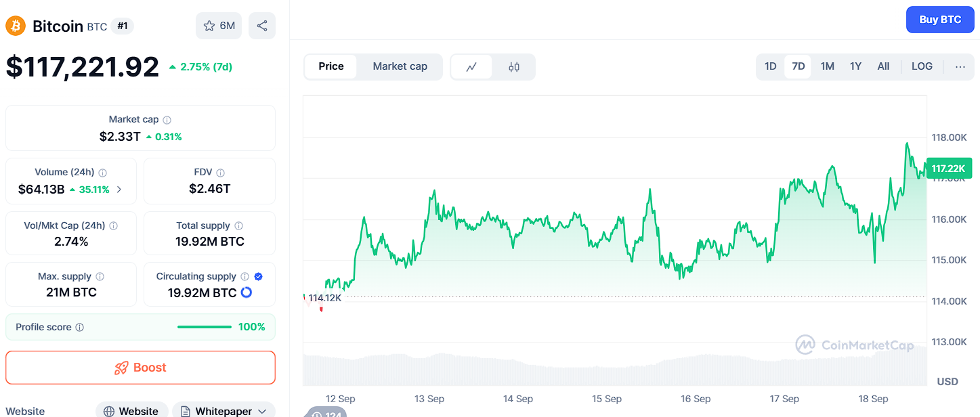The width and height of the screenshot is (980, 417).
Task: Show info tooltip for Profile score
Action: point(80,328)
